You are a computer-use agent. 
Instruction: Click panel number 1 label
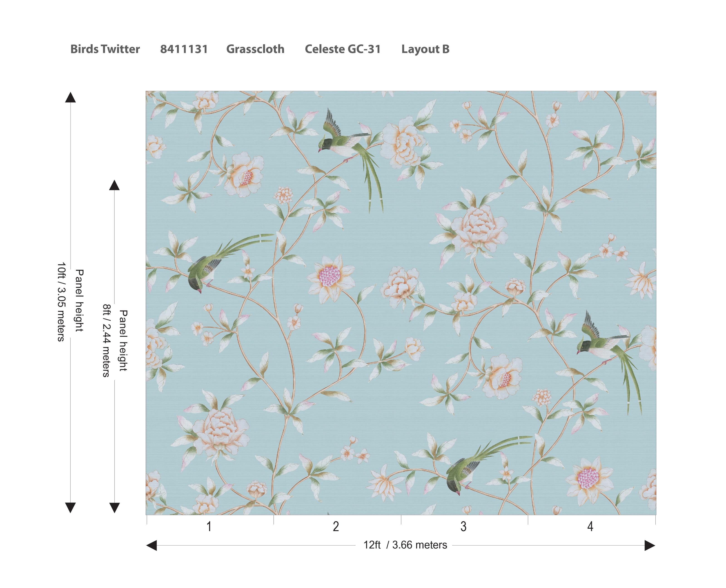click(x=209, y=527)
